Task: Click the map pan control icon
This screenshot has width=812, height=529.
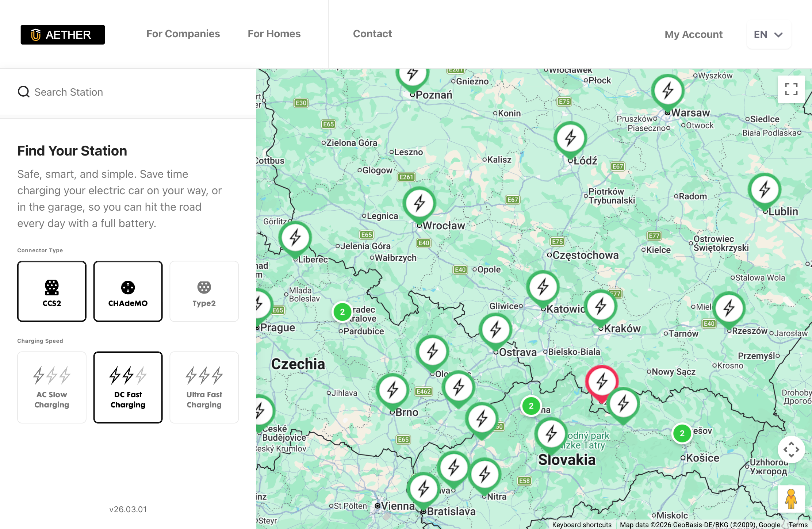Action: point(791,450)
